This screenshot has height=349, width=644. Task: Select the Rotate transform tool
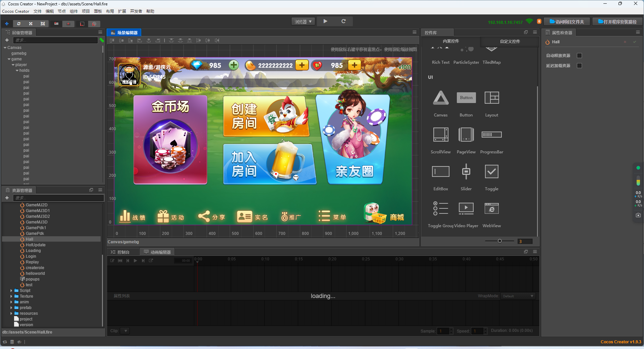click(x=19, y=24)
